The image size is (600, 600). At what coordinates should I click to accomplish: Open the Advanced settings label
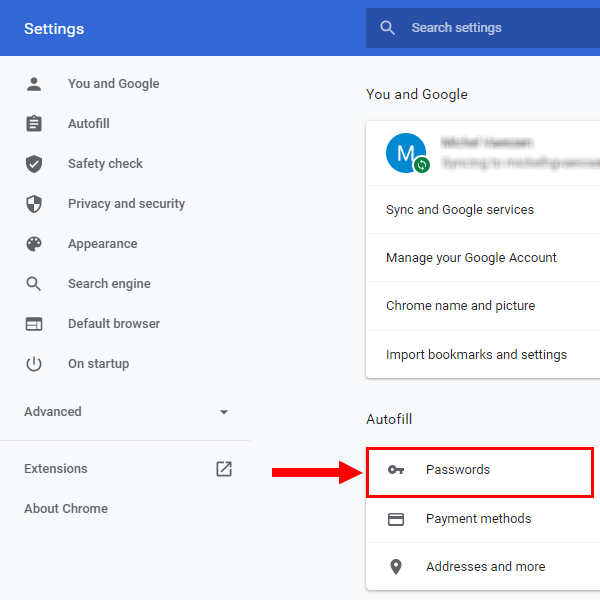click(x=53, y=412)
